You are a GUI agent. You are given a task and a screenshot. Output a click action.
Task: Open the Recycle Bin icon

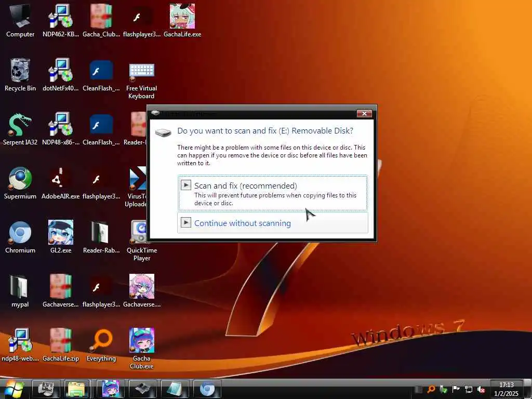(20, 75)
